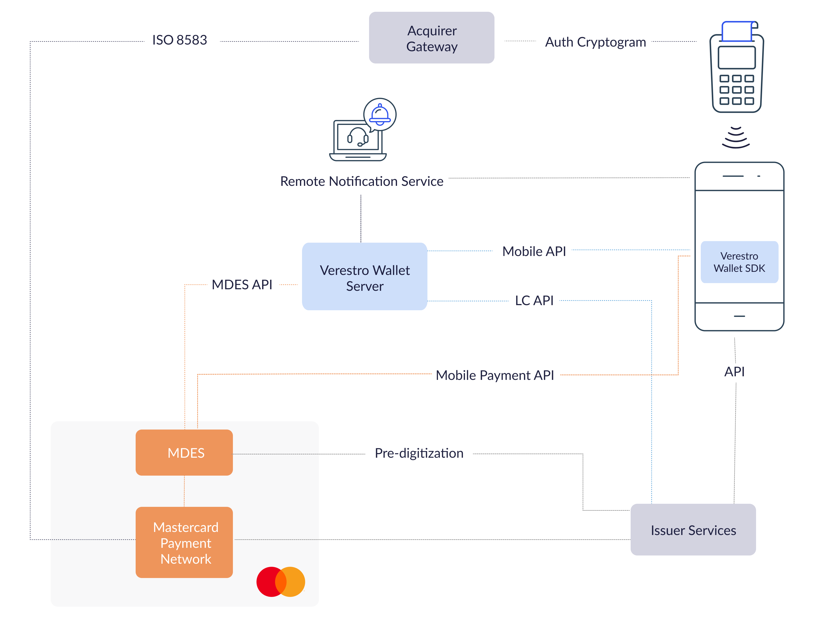Click the ISO 8583 label
The height and width of the screenshot is (642, 840).
[x=179, y=40]
